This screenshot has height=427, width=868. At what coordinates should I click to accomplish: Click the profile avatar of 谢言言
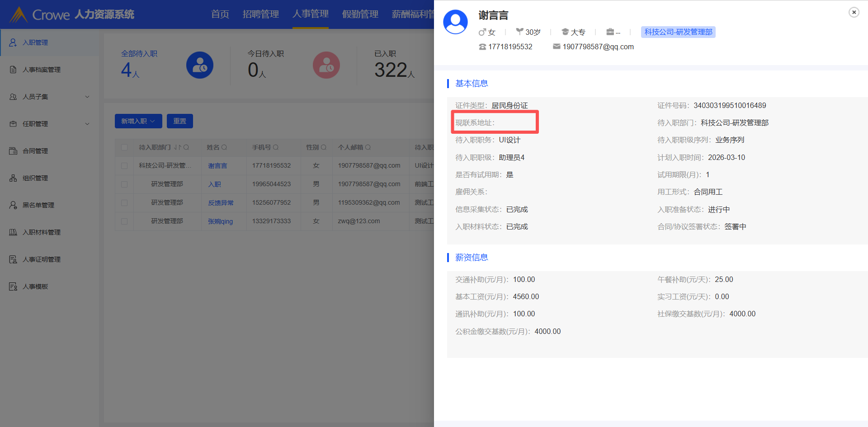(x=455, y=22)
